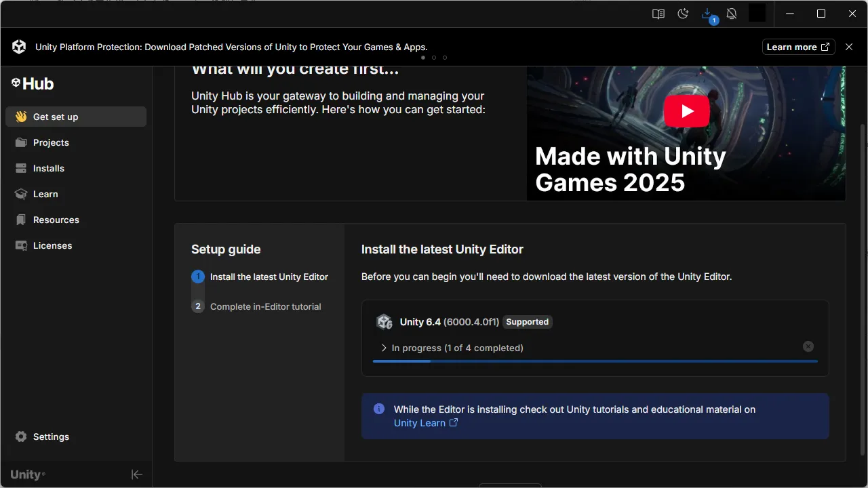Click the 'Learn more' button in the banner
Image resolution: width=868 pixels, height=488 pixels.
pyautogui.click(x=798, y=47)
